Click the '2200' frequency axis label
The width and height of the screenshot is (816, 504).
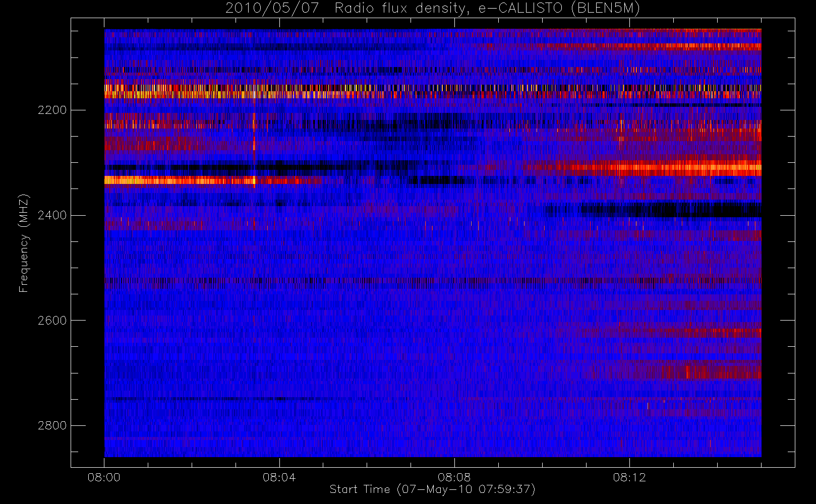[x=52, y=110]
